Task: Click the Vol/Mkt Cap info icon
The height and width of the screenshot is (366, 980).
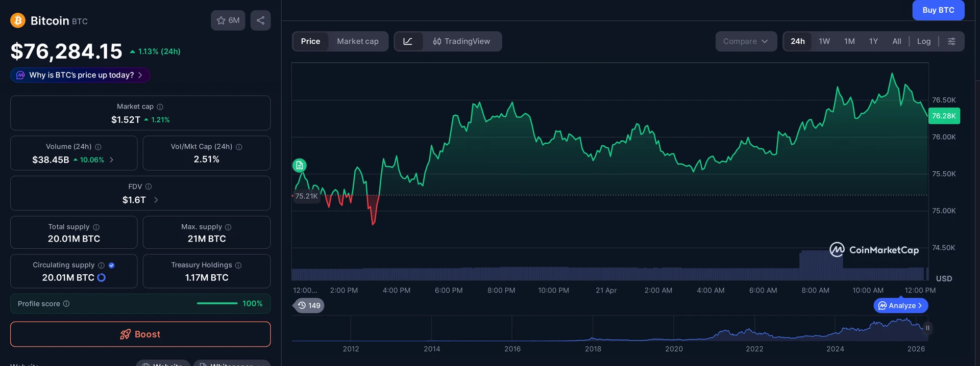Action: tap(239, 147)
